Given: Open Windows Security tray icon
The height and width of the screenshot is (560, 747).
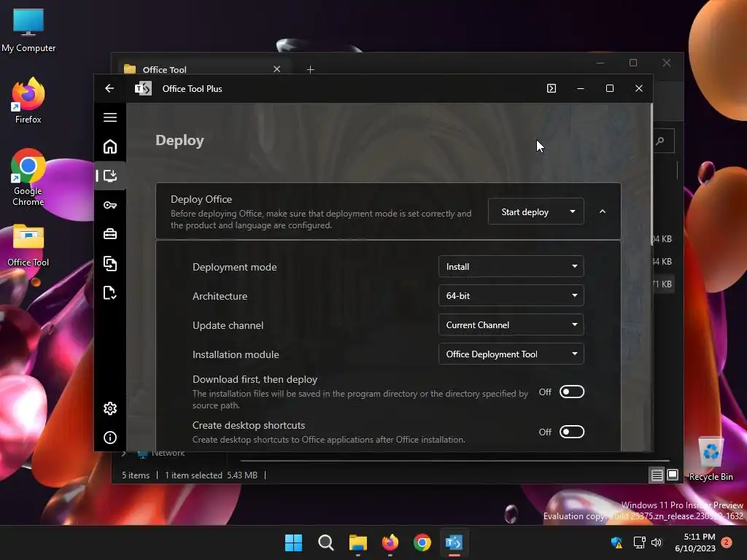Looking at the screenshot, I should point(616,542).
